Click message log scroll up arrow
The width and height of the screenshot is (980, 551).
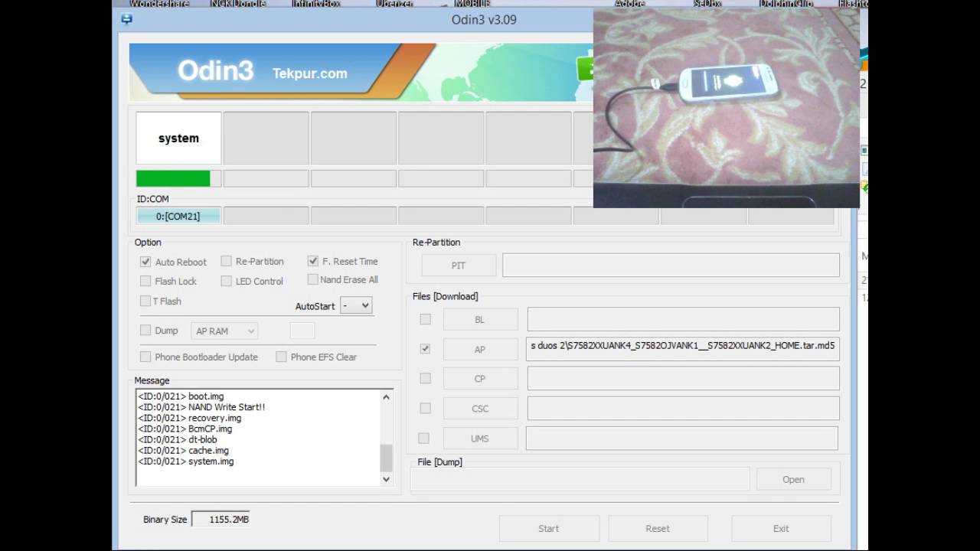click(x=386, y=396)
